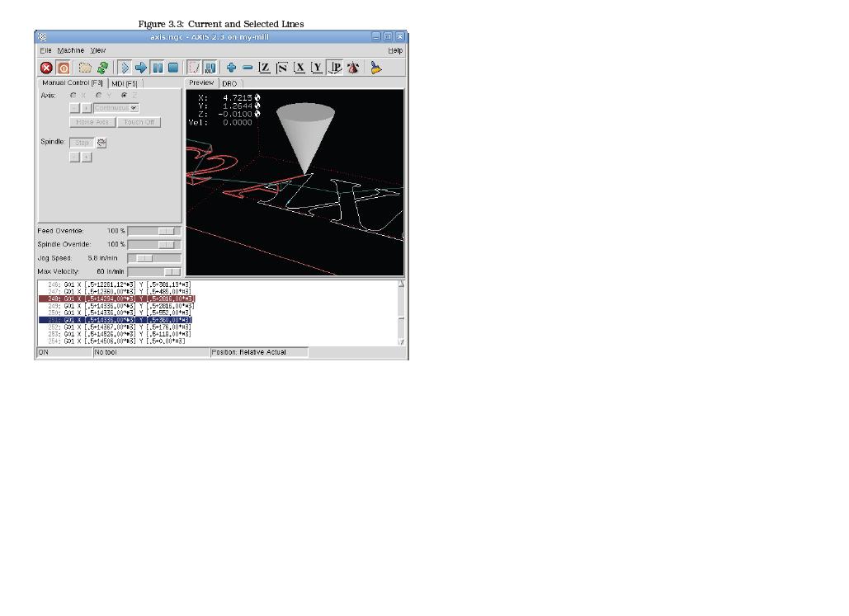The width and height of the screenshot is (849, 616).
Task: Select the DRO tab
Action: [x=229, y=83]
